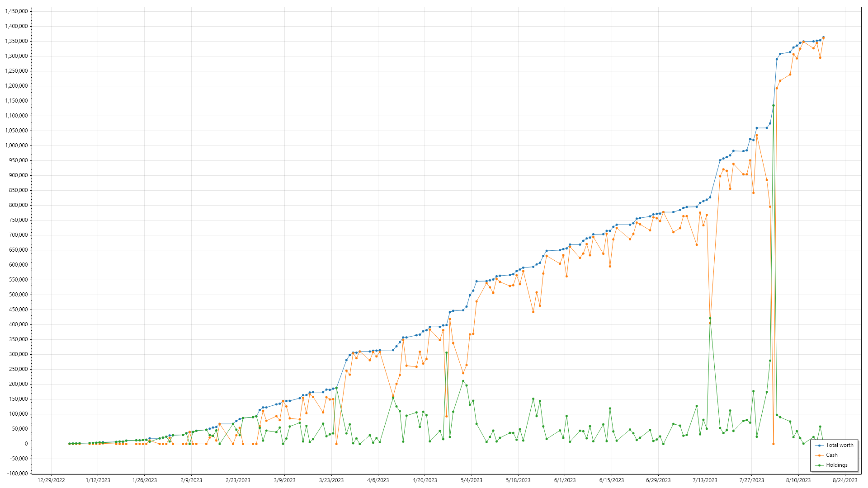Screen dimensions: 868x488
Task: Select the Cash legend label
Action: pyautogui.click(x=831, y=455)
